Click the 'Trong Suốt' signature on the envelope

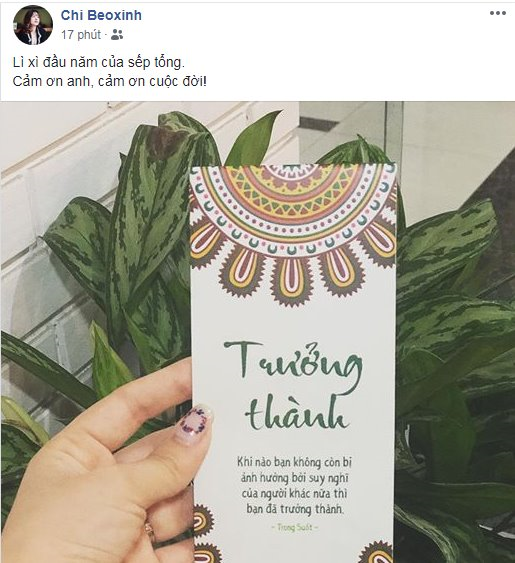point(294,527)
